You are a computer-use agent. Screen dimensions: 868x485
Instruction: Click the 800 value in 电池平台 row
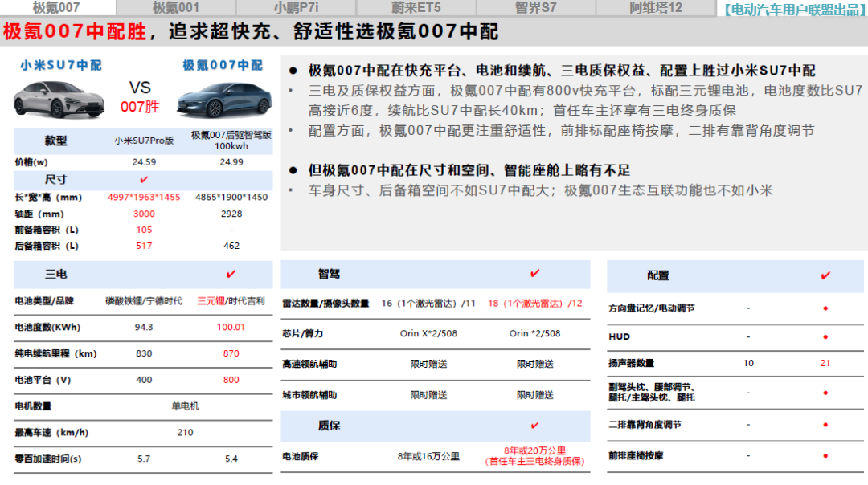[231, 380]
